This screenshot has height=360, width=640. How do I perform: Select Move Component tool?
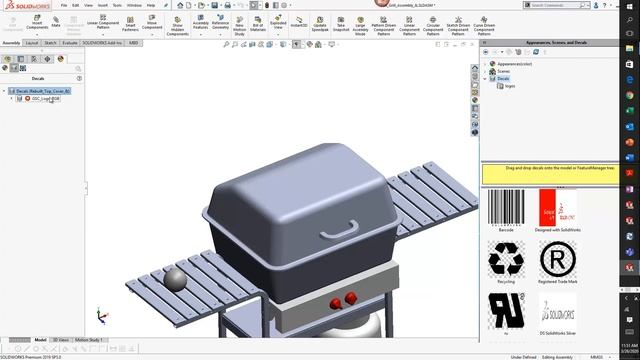(x=152, y=22)
